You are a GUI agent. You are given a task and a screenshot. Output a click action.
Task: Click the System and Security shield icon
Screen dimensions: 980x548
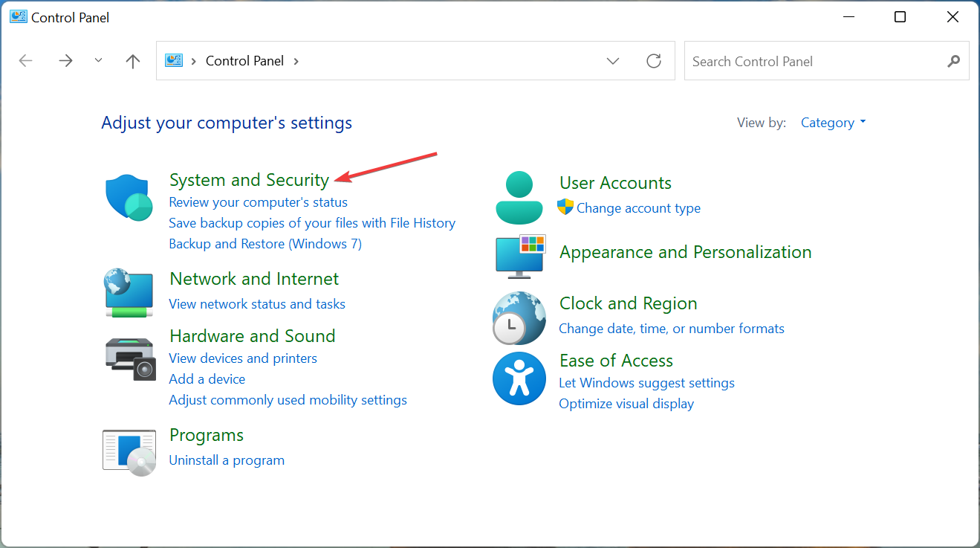(x=129, y=198)
